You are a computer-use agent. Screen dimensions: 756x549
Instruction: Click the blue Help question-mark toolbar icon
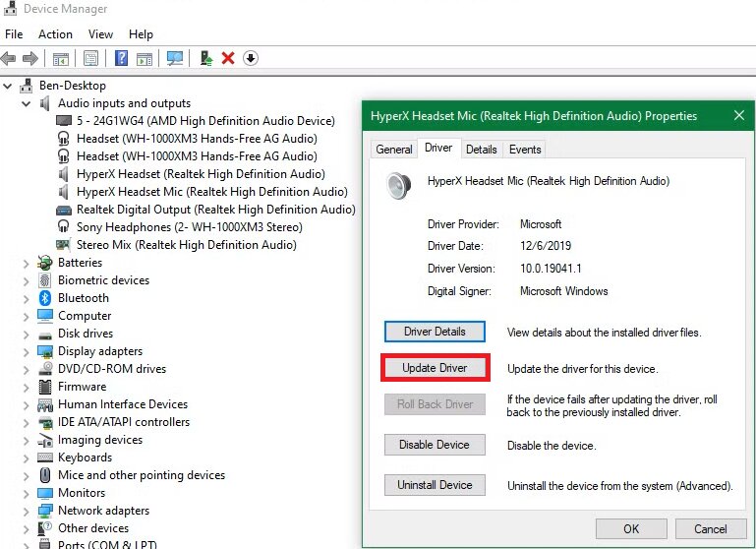pos(122,58)
